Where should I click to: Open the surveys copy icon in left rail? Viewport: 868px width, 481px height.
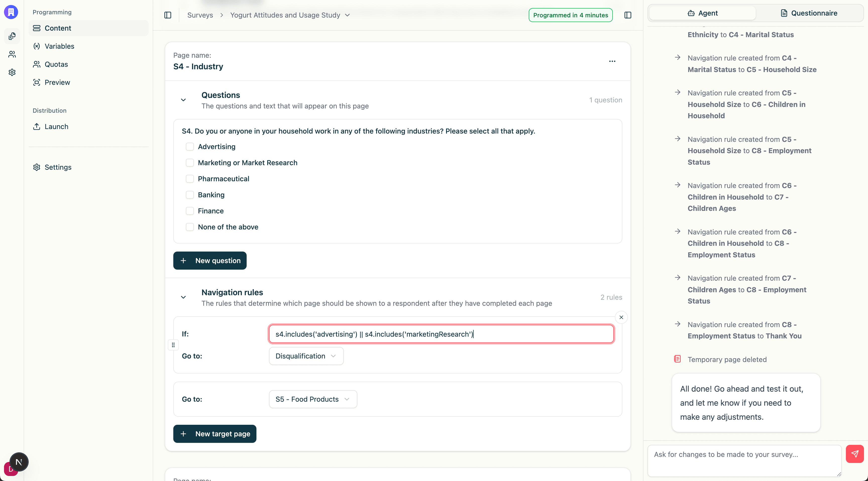[12, 36]
